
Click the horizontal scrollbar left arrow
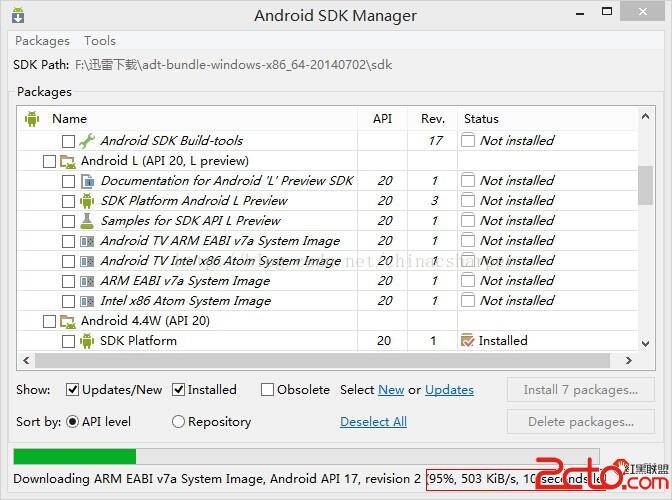pos(27,360)
